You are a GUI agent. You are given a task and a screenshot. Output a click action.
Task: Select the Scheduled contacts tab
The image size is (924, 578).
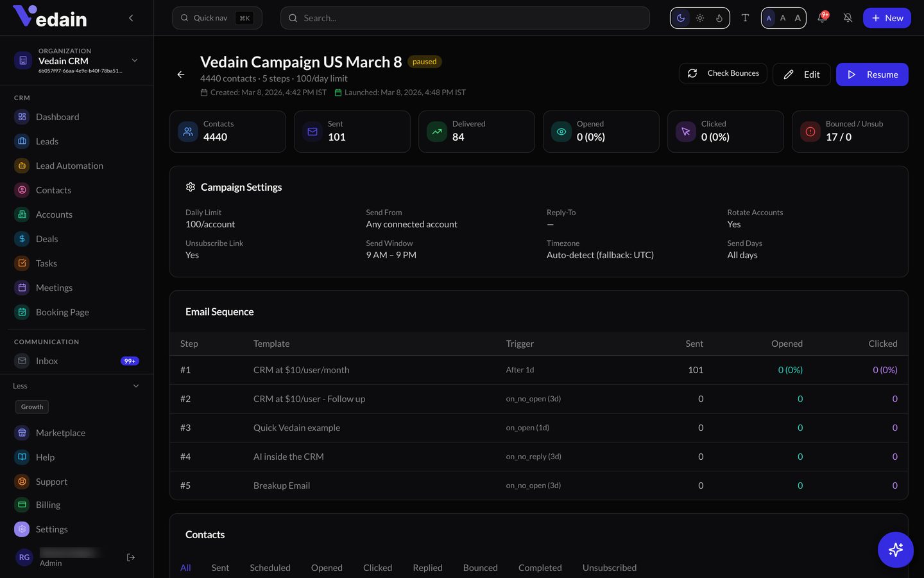click(x=270, y=568)
